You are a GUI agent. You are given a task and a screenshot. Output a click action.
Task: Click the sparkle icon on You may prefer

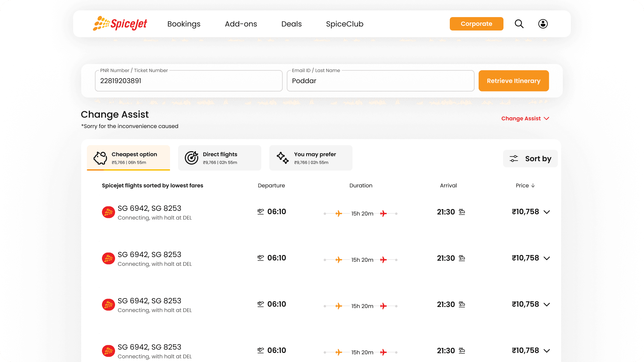pyautogui.click(x=282, y=158)
